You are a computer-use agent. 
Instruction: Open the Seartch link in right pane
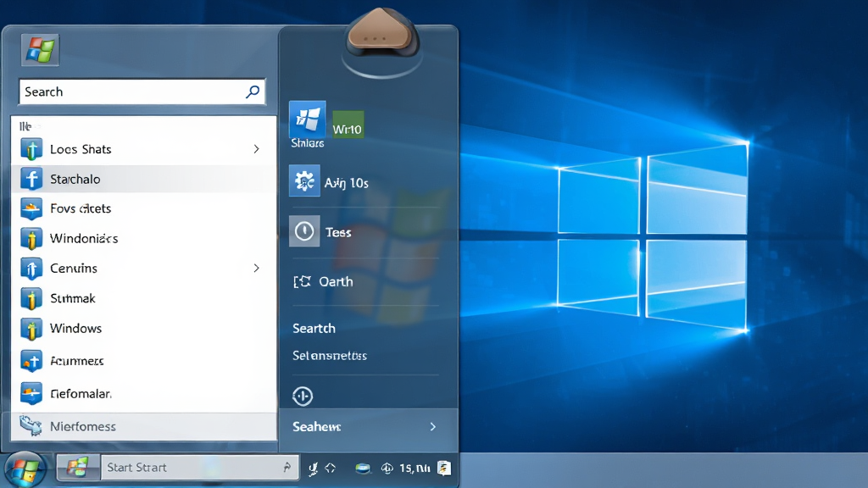(x=314, y=328)
